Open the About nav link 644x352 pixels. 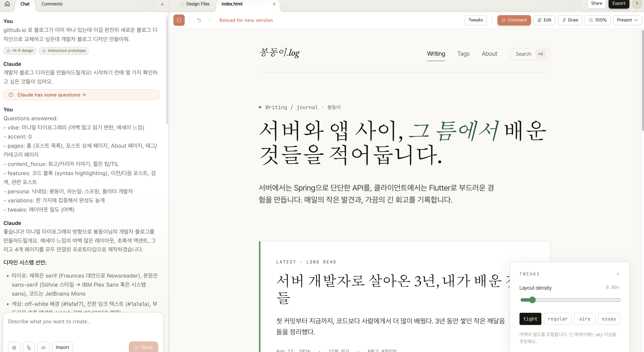tap(489, 54)
